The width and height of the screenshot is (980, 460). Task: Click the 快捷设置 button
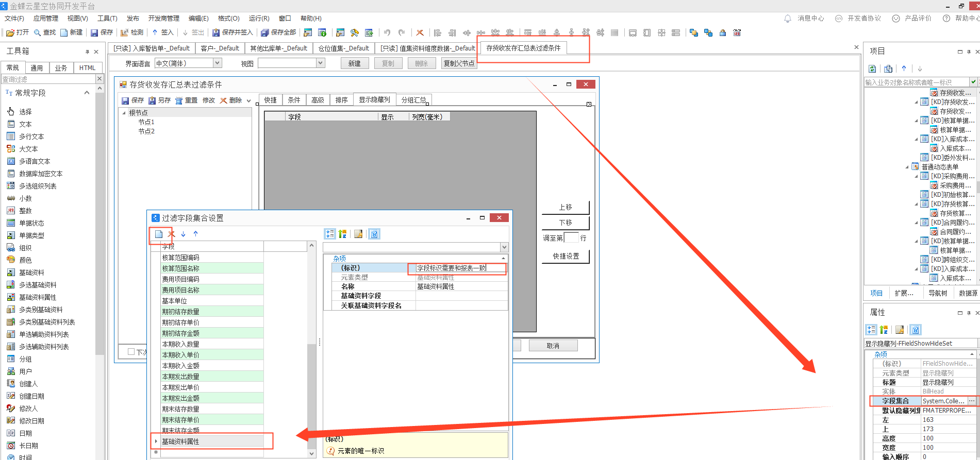pos(566,256)
